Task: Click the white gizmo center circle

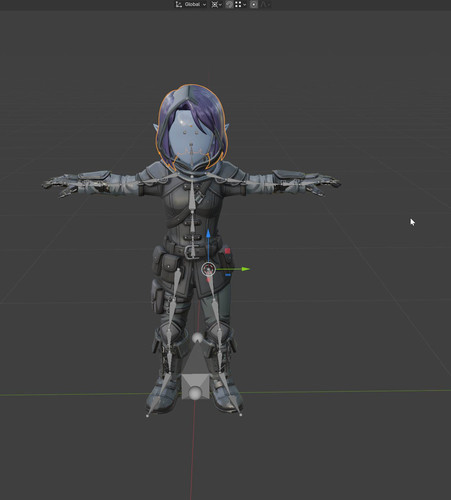Action: click(209, 269)
